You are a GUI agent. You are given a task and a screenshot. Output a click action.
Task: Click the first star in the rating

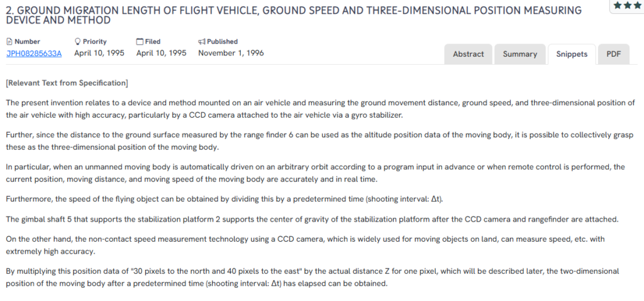click(618, 6)
